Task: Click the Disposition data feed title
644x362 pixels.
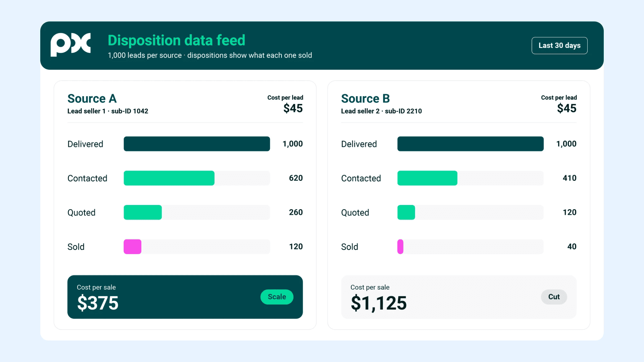Action: 176,41
